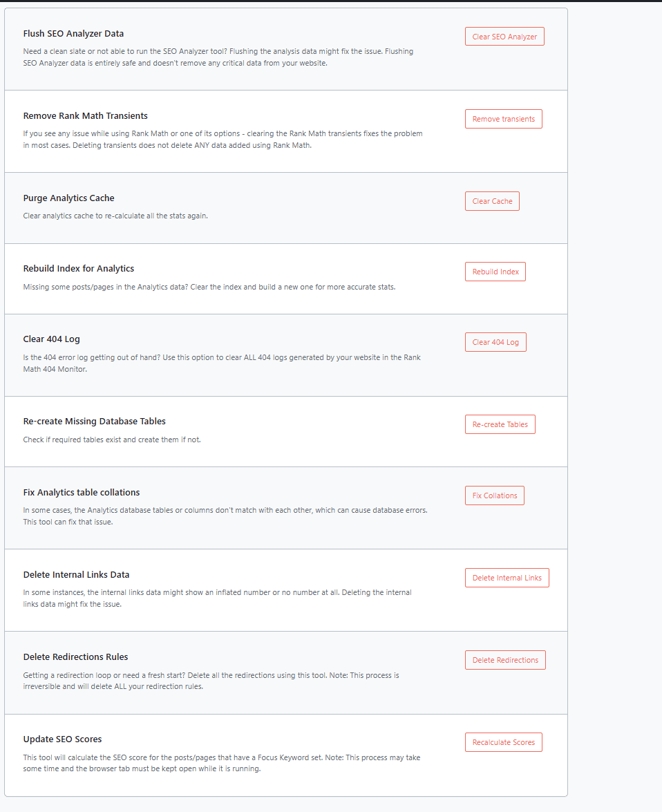The height and width of the screenshot is (812, 662).
Task: Click the Fix Analytics table collations heading
Action: [82, 493]
